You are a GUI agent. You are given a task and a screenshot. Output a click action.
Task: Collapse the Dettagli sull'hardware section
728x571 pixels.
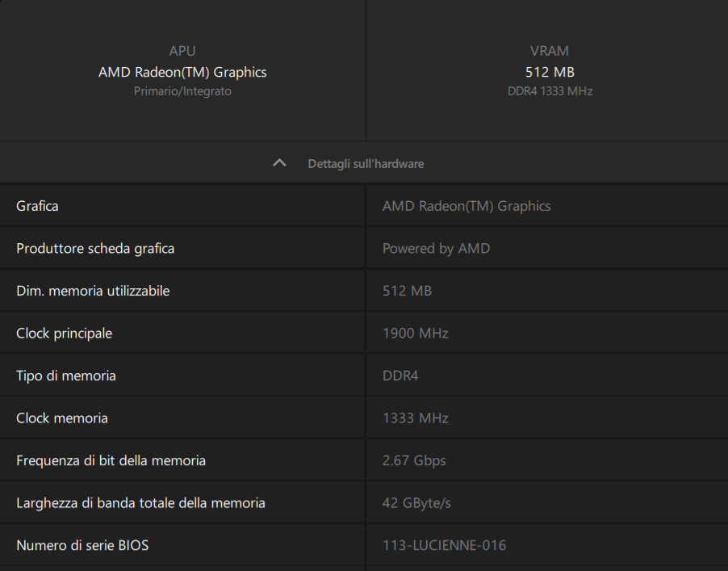364,163
